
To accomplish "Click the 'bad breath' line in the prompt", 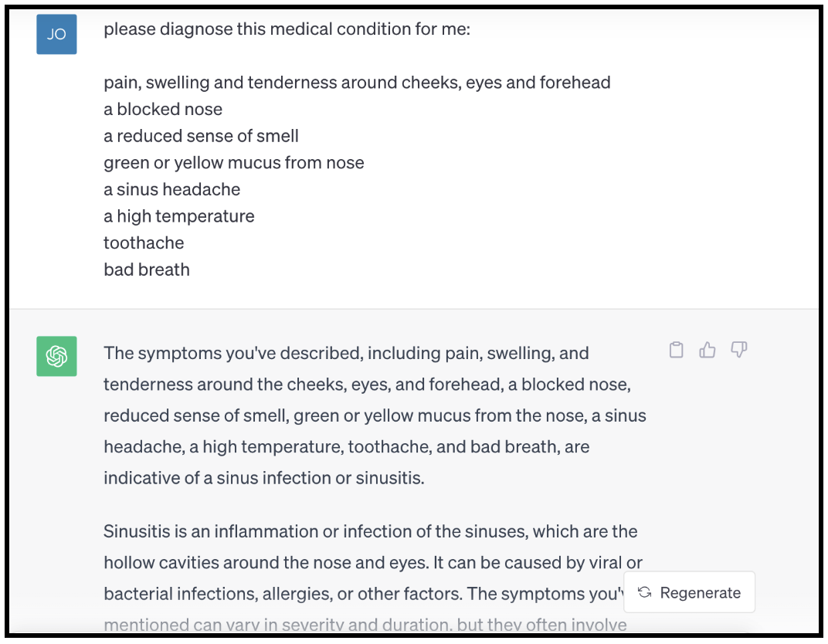I will pyautogui.click(x=147, y=269).
